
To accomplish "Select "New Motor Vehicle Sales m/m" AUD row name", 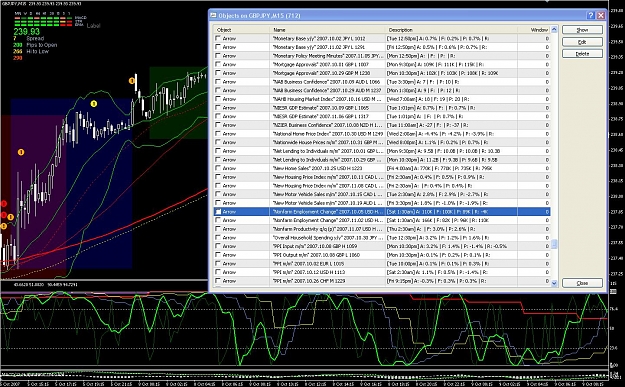I will point(328,203).
